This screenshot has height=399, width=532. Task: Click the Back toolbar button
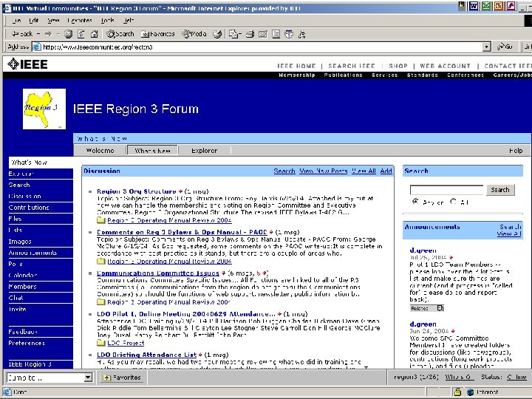click(21, 34)
